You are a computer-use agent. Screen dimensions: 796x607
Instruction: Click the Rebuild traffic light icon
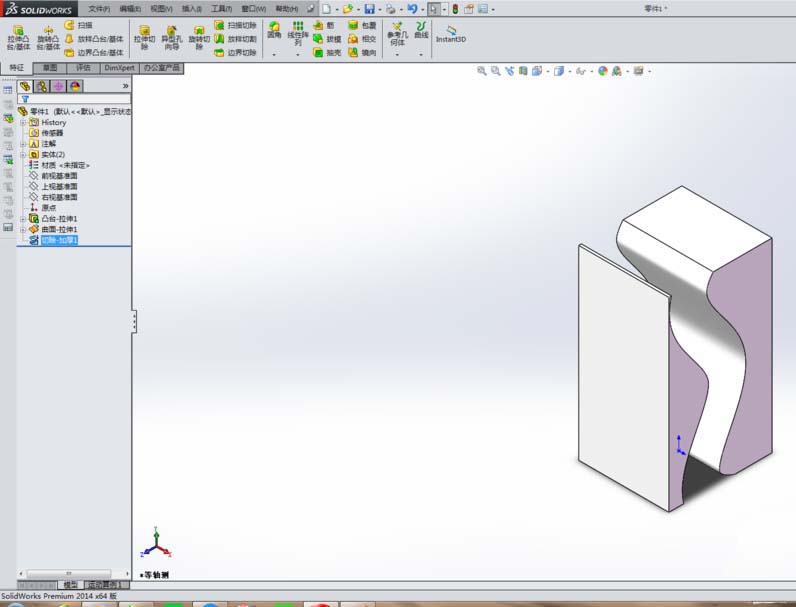[455, 9]
